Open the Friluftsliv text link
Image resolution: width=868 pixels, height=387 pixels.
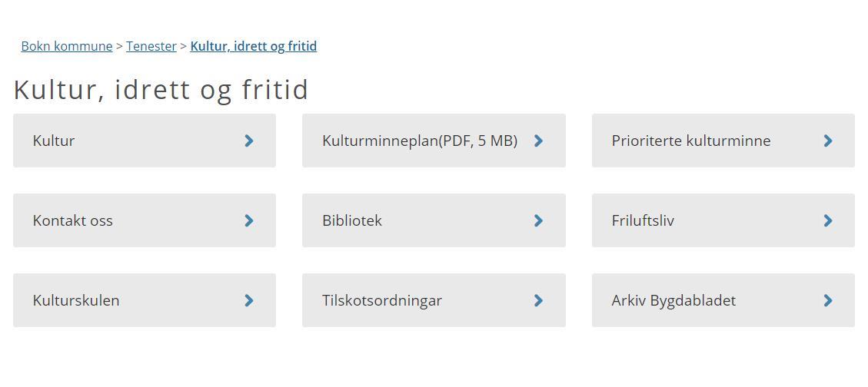coord(643,220)
